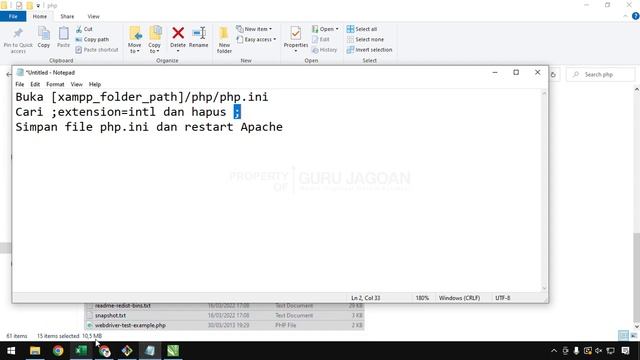Open Notepad View menu
Screen dimensions: 640x360
tap(76, 84)
